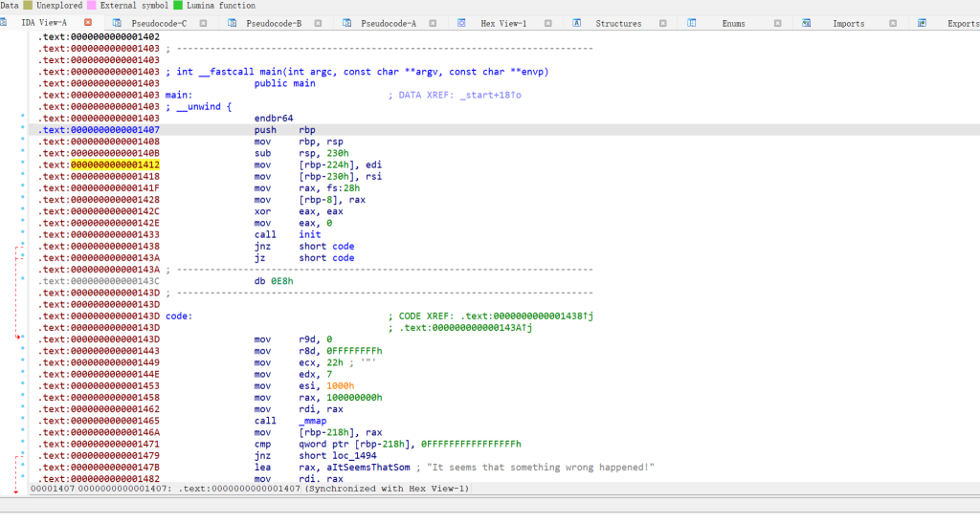The width and height of the screenshot is (980, 524).
Task: Jump to _start+18 data cross reference
Action: click(x=488, y=96)
